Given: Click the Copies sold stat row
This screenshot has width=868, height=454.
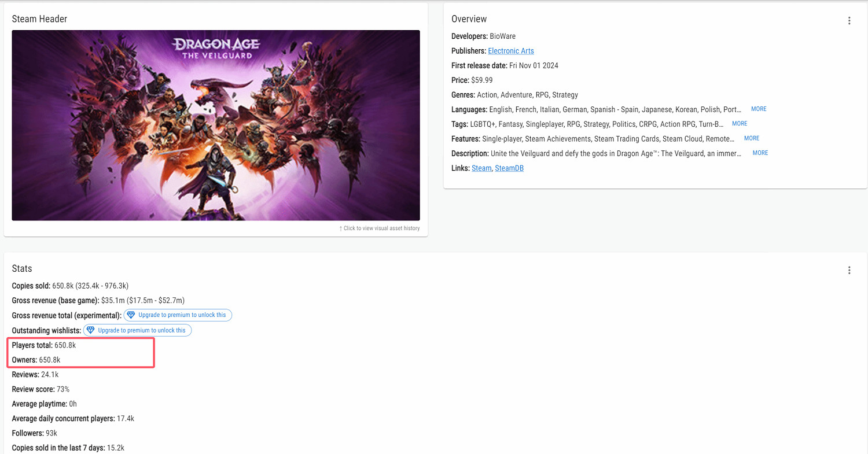Looking at the screenshot, I should (69, 286).
